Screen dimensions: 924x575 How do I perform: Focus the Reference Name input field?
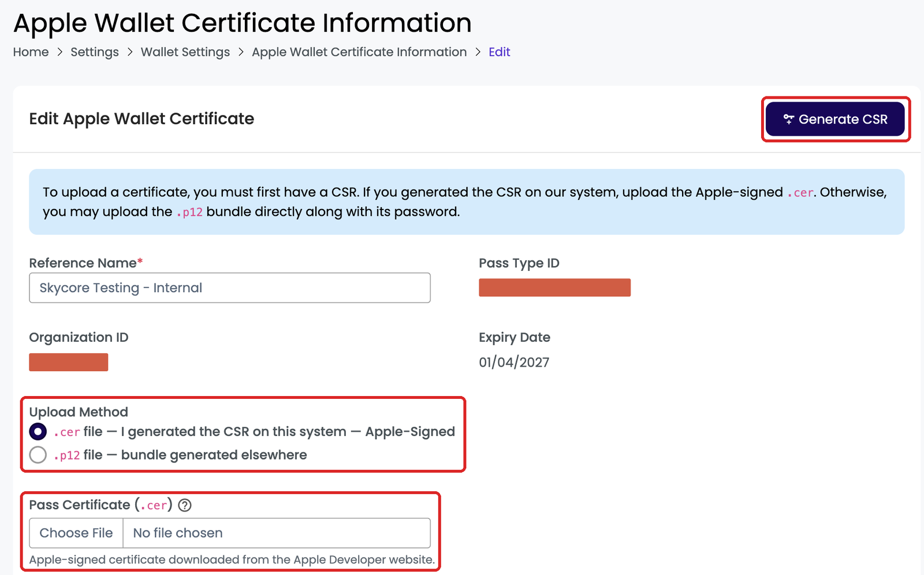[230, 287]
